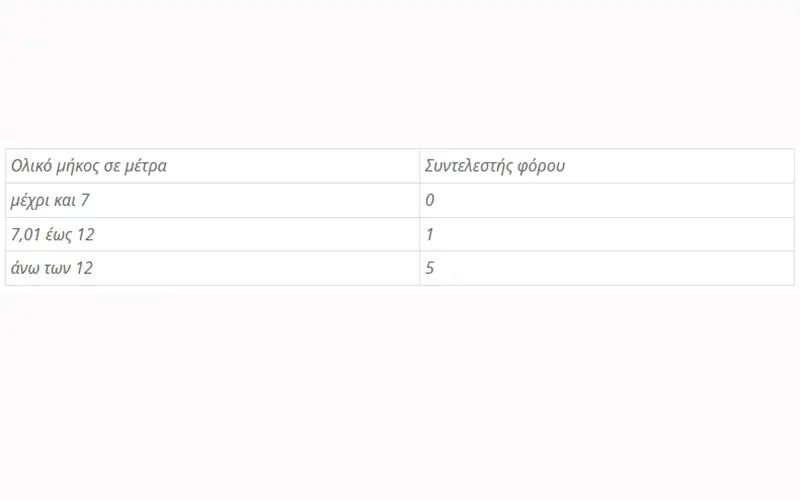Click the 'Ολικό μήκος σε μέτρα' header cell
This screenshot has width=800, height=500.
89,166
